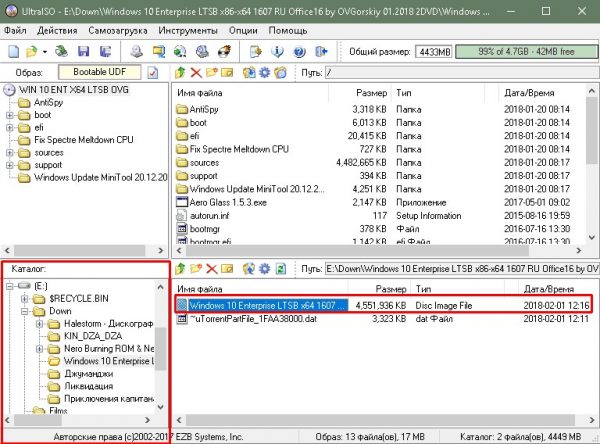Create a new image with the blank page icon

[x=14, y=51]
